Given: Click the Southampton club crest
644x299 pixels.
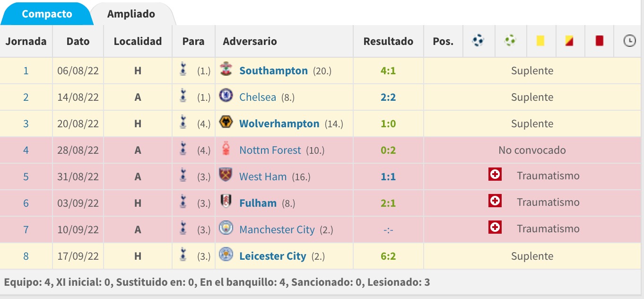Looking at the screenshot, I should tap(226, 70).
